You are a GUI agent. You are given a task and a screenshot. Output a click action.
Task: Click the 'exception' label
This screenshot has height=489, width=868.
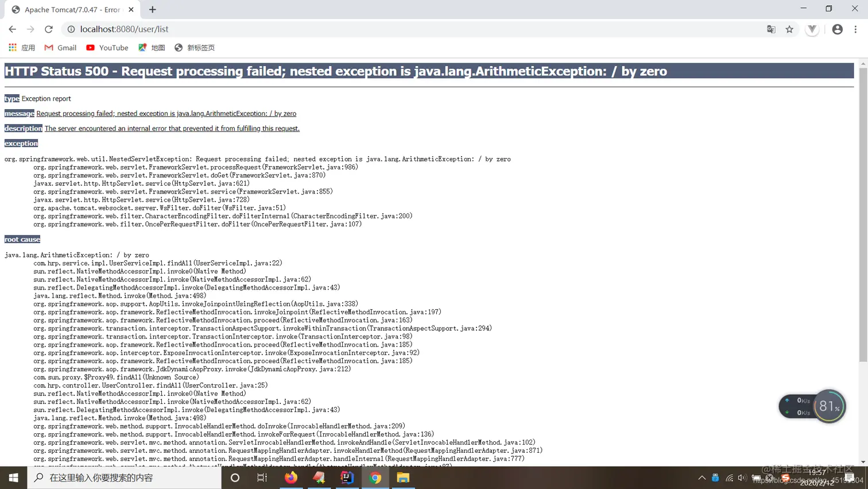click(x=21, y=144)
